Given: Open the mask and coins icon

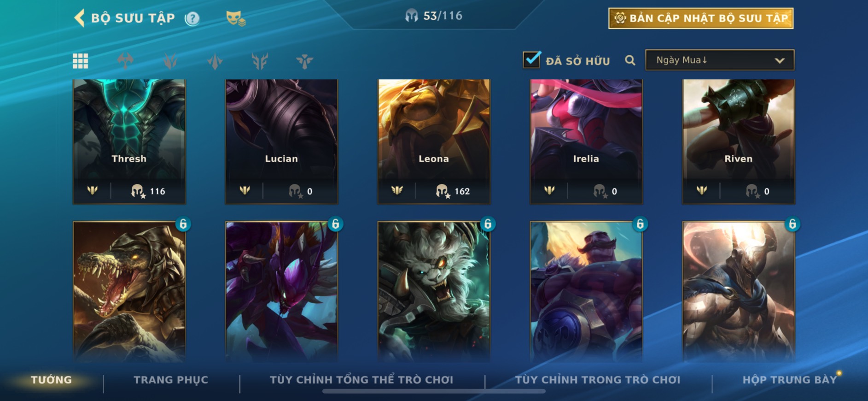Looking at the screenshot, I should tap(236, 18).
